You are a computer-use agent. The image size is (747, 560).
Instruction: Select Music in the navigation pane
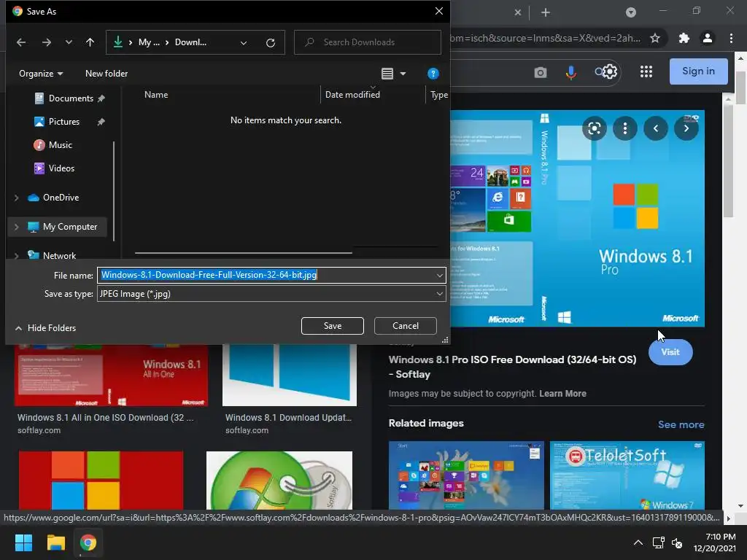[x=60, y=145]
